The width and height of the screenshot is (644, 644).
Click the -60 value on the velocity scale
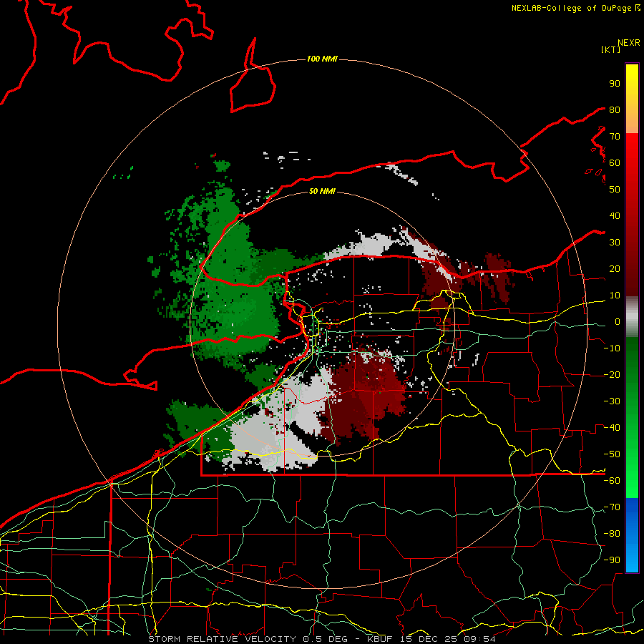612,481
